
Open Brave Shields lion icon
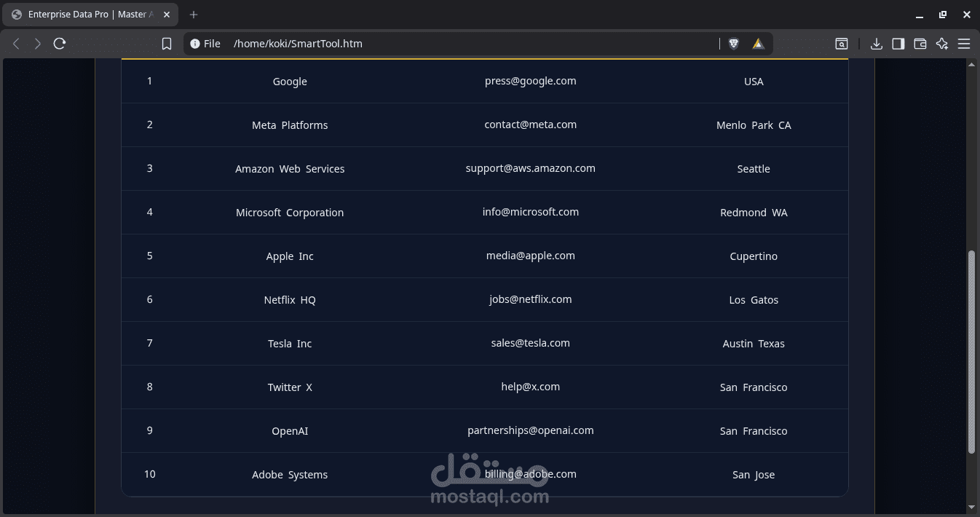[x=734, y=44]
